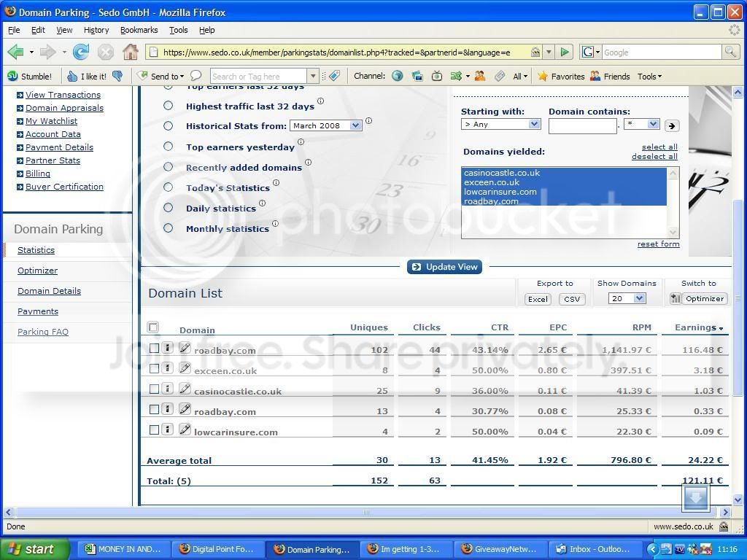Screen dimensions: 747x560
Task: Open the search or tag box dropdown arrow
Action: [312, 76]
